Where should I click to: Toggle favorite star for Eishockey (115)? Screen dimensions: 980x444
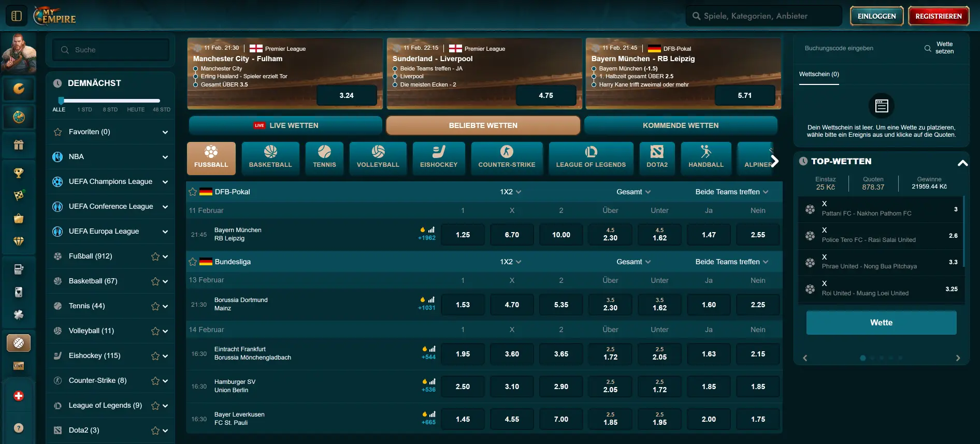155,356
